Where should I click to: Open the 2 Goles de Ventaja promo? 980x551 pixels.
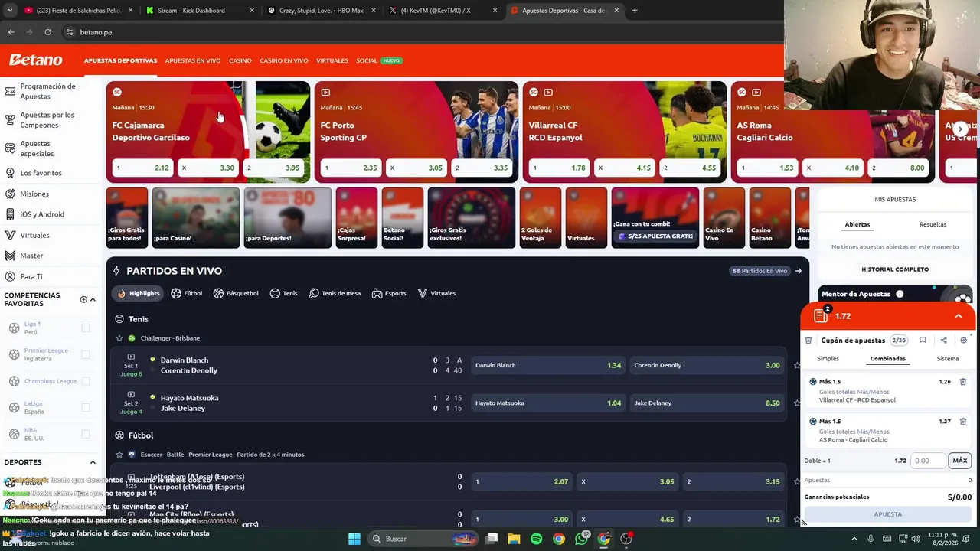click(540, 217)
